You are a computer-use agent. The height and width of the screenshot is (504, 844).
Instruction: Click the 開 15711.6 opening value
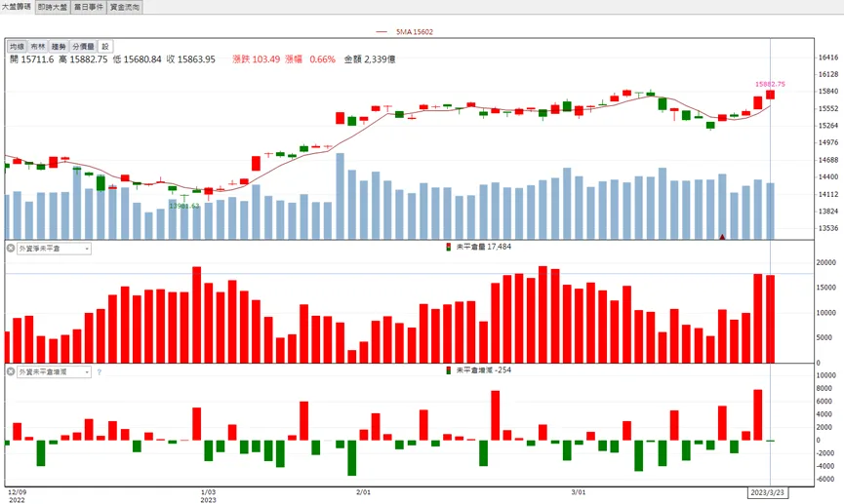click(32, 59)
